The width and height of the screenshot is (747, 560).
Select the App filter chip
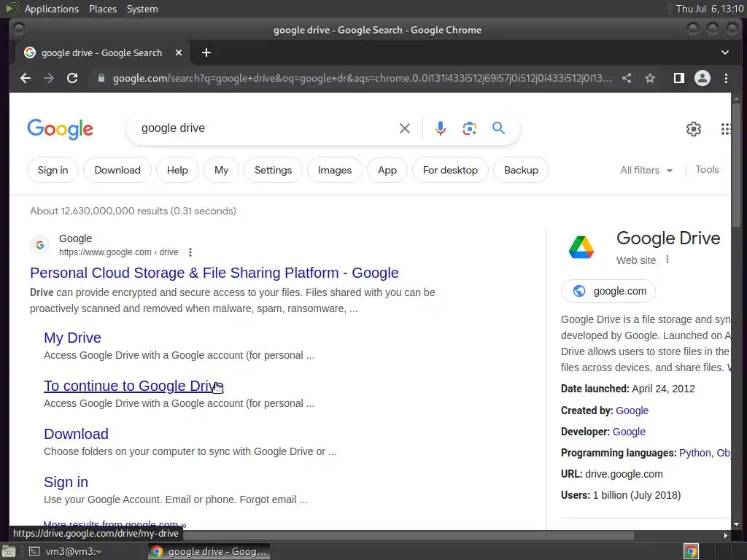coord(387,170)
